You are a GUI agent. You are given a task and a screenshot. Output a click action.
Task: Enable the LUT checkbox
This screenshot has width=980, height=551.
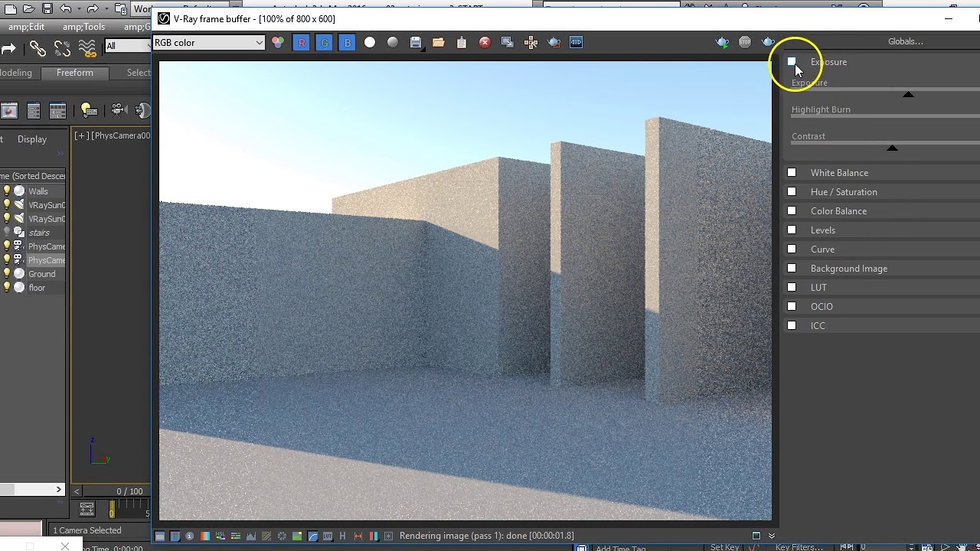[792, 288]
